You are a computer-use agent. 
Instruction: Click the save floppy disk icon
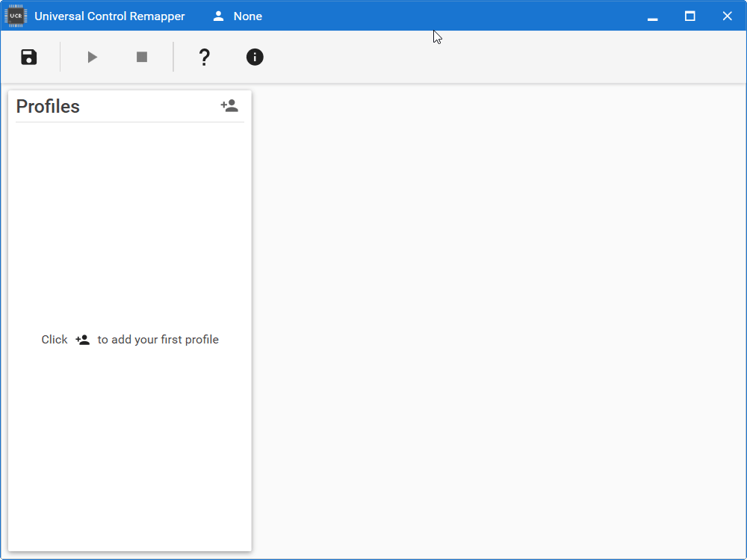click(28, 57)
